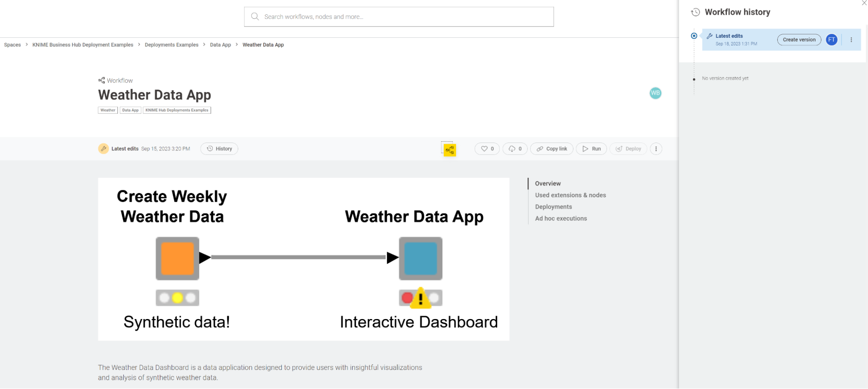868x389 pixels.
Task: Click the search magnifier icon
Action: tap(255, 17)
